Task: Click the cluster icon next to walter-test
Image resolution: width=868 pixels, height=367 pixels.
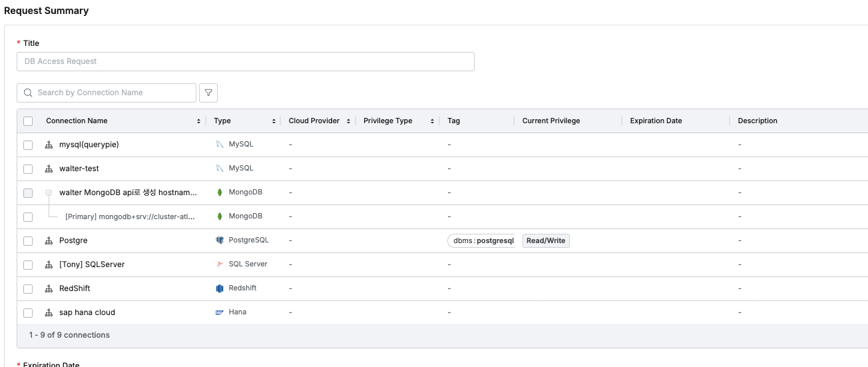Action: click(49, 169)
